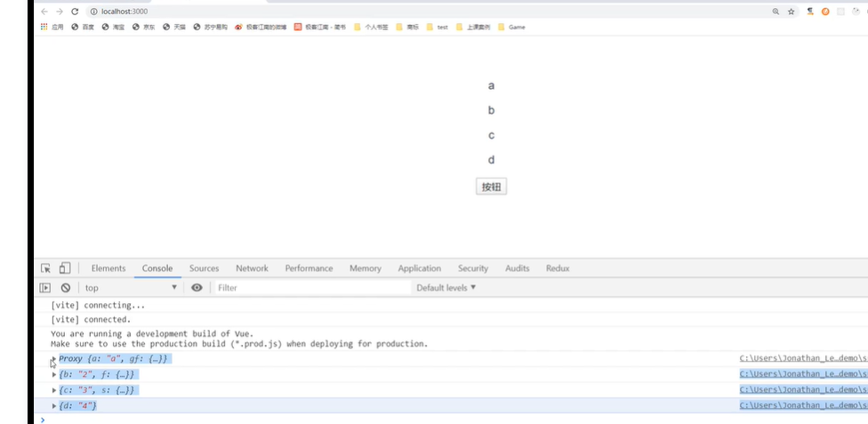Screen dimensions: 868x424
Task: Open the Weibo bookmark with red icon
Action: [x=261, y=27]
